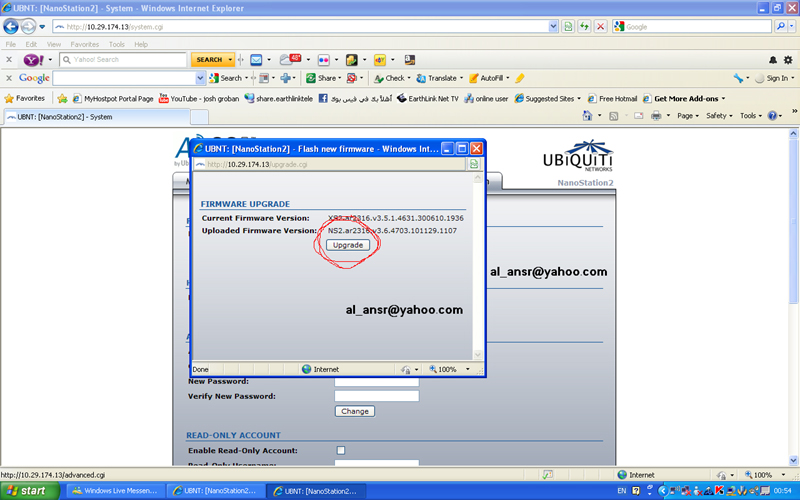The height and width of the screenshot is (500, 800).
Task: Open the search provider dropdown arrow
Action: [x=792, y=27]
